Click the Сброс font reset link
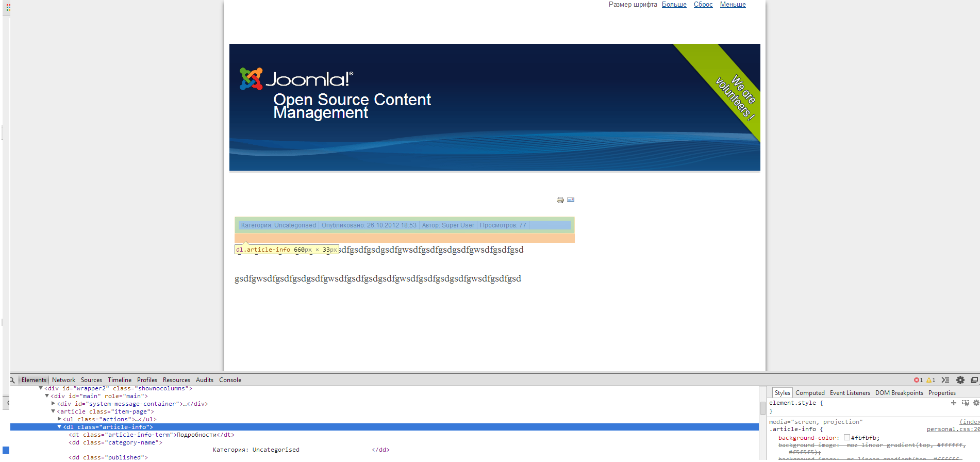 pyautogui.click(x=703, y=5)
